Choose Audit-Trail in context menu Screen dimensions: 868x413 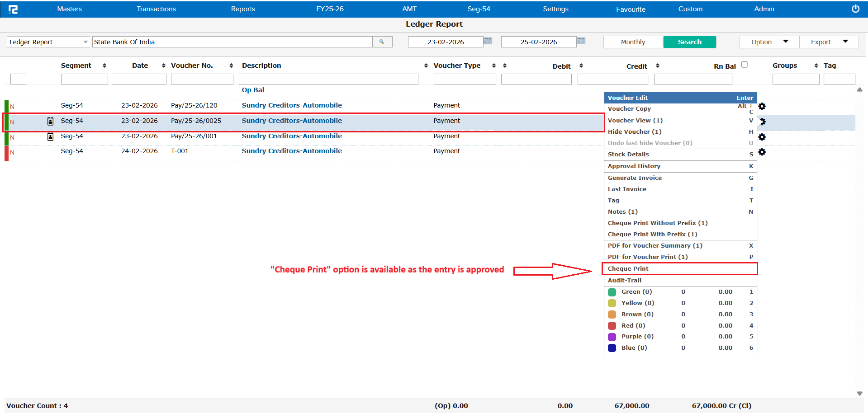pos(625,281)
